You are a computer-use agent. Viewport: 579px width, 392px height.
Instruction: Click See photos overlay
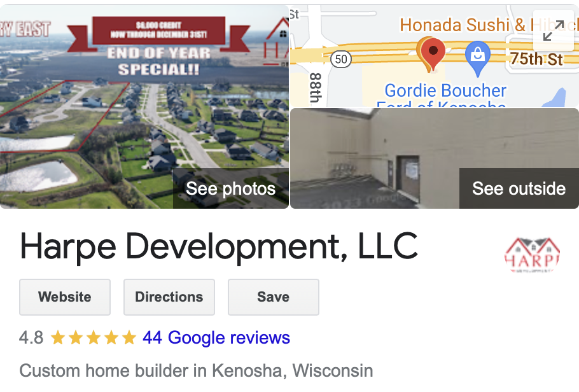pyautogui.click(x=231, y=188)
